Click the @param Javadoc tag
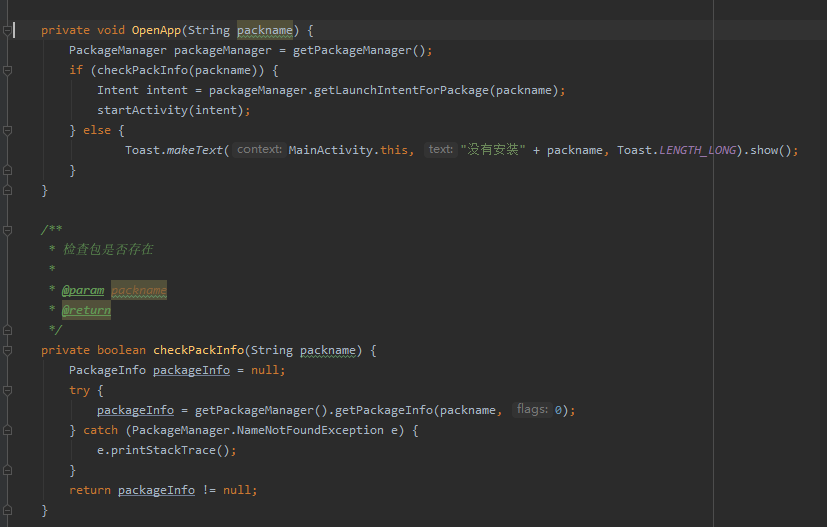Image resolution: width=827 pixels, height=527 pixels. coord(83,290)
